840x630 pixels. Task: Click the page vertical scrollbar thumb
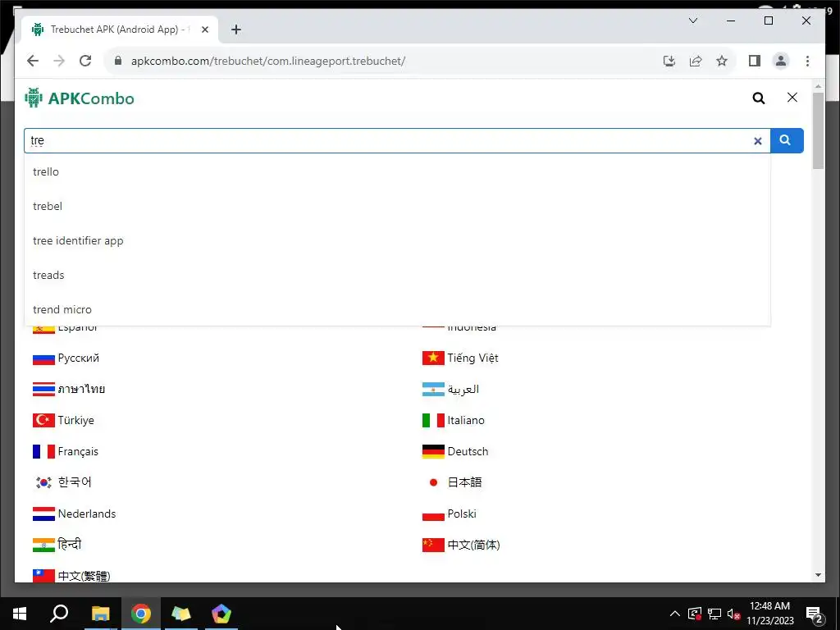(x=818, y=130)
